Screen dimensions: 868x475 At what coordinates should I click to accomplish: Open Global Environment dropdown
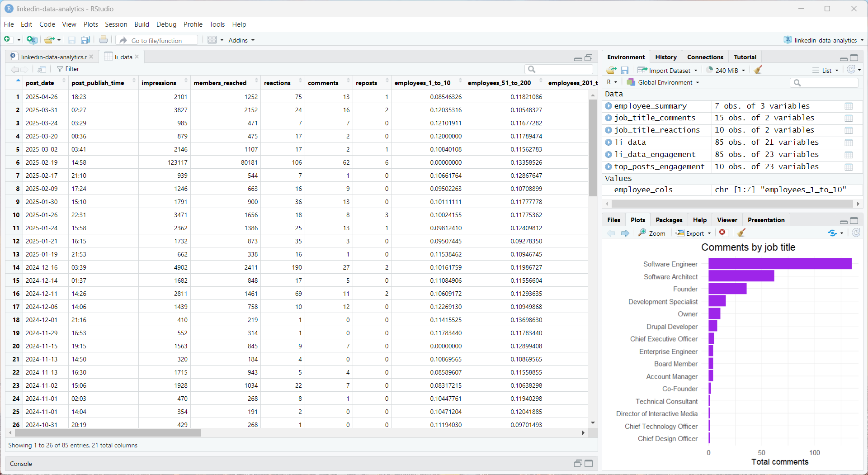click(x=663, y=82)
